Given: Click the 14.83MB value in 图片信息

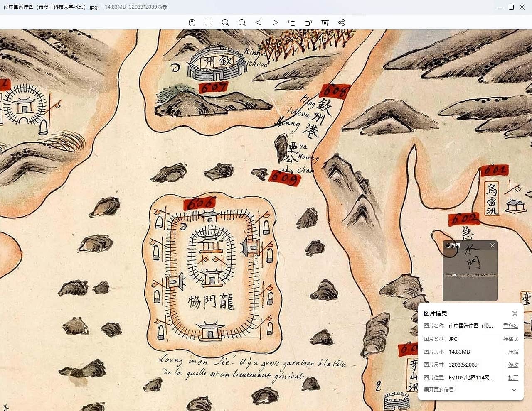Looking at the screenshot, I should pos(459,352).
